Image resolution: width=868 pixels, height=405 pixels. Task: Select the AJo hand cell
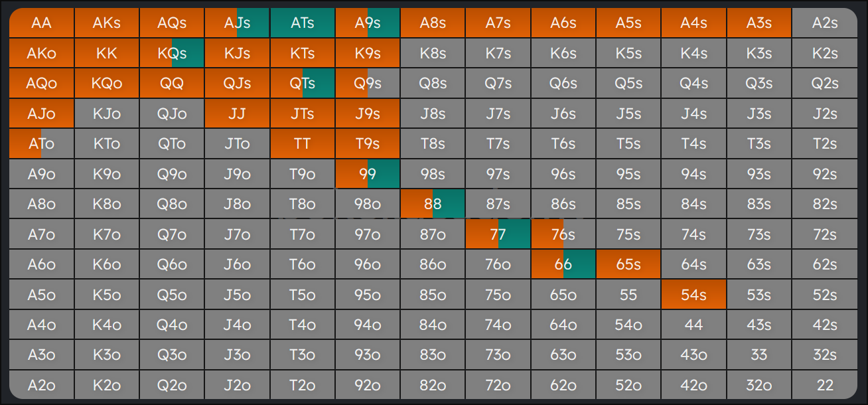[41, 114]
